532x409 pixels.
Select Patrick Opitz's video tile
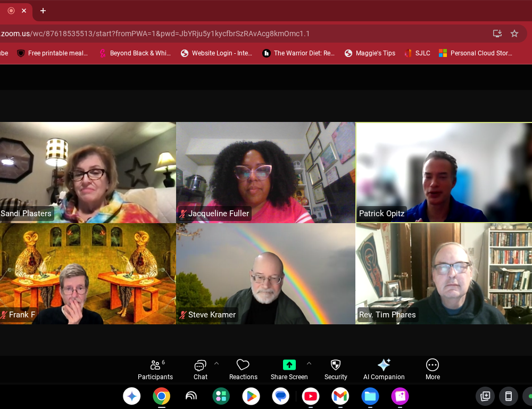tap(444, 172)
